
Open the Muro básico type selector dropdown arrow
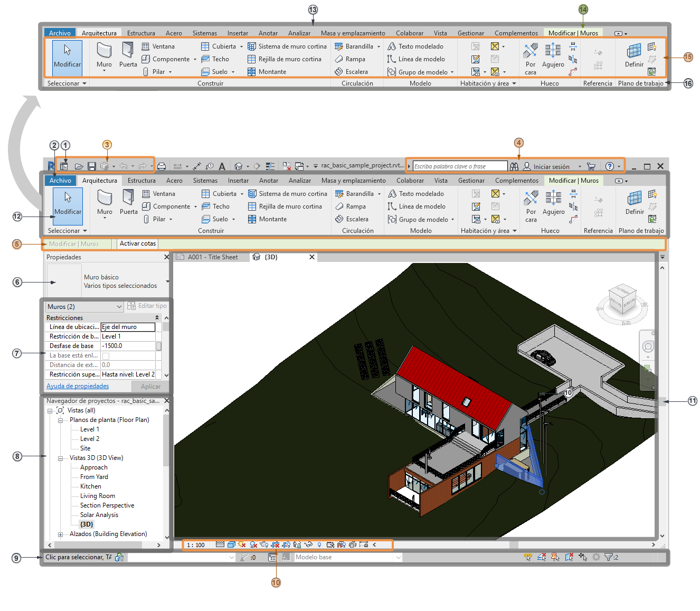click(x=168, y=281)
